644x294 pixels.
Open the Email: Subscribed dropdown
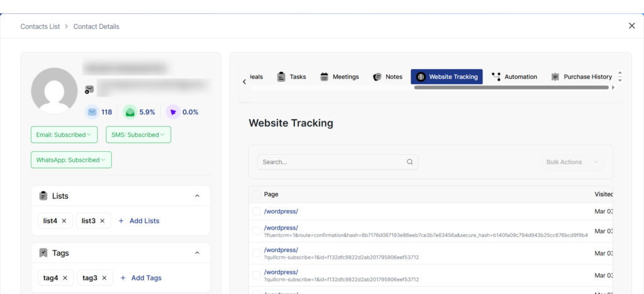[x=64, y=135]
